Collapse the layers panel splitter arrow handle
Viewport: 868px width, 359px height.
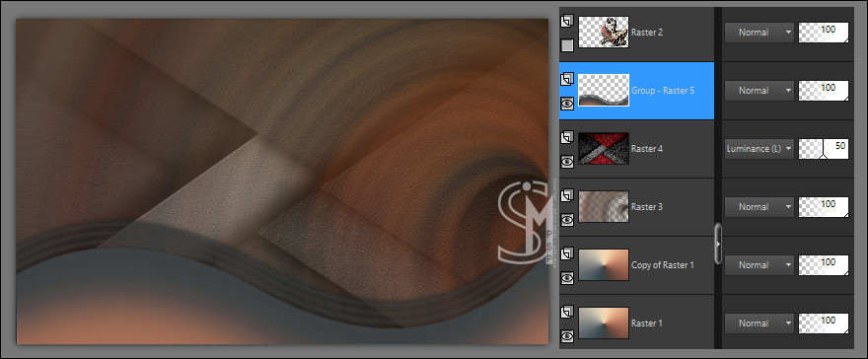tap(718, 244)
